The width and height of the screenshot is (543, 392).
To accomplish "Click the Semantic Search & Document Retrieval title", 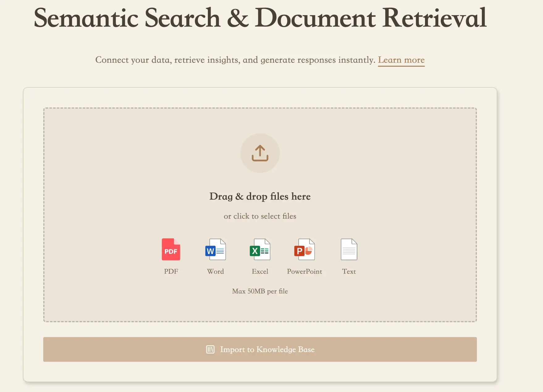I will coord(260,18).
